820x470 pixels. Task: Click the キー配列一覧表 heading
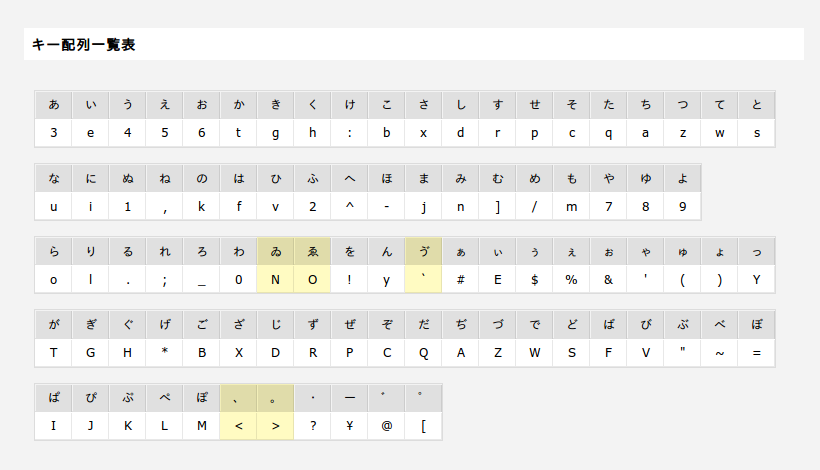[84, 44]
